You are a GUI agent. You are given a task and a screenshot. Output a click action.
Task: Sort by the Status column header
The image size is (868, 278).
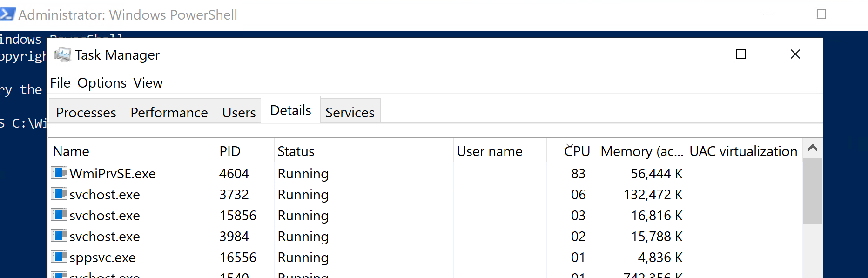tap(364, 151)
